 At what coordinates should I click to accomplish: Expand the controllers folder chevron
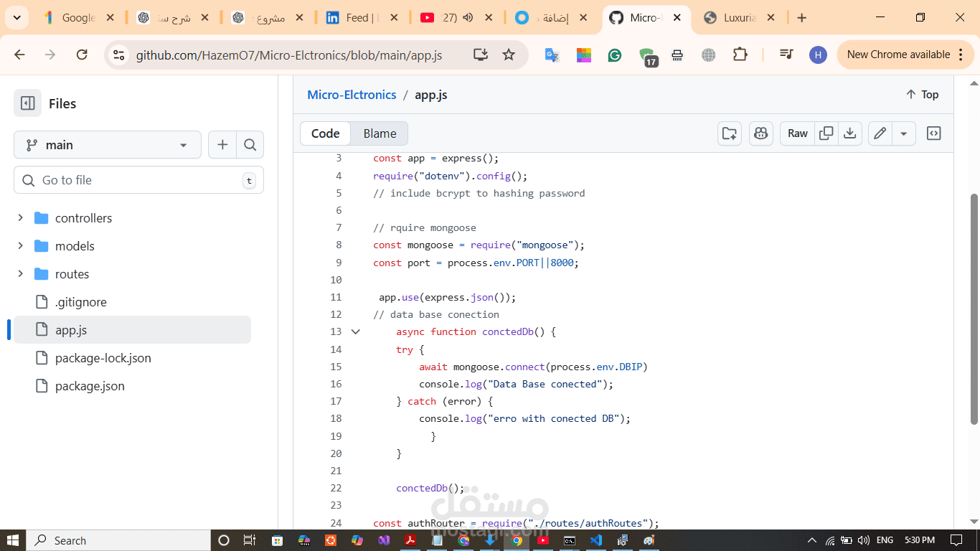pos(20,217)
